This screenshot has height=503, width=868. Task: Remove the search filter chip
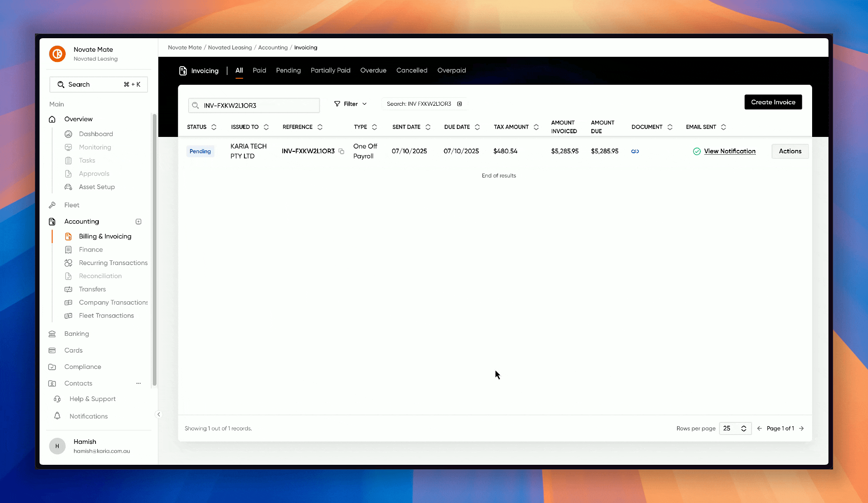tap(460, 104)
